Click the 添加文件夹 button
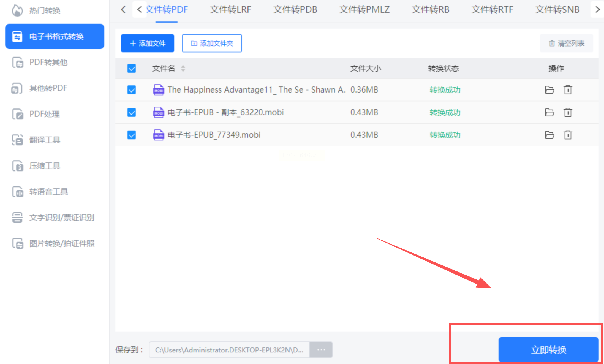The image size is (604, 364). (212, 43)
